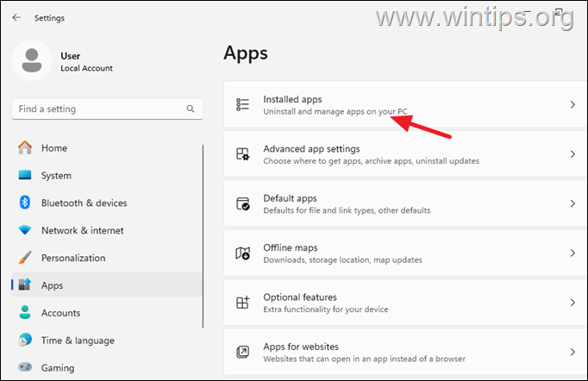Select the Apps sidebar entry
This screenshot has width=588, height=381.
(x=107, y=285)
